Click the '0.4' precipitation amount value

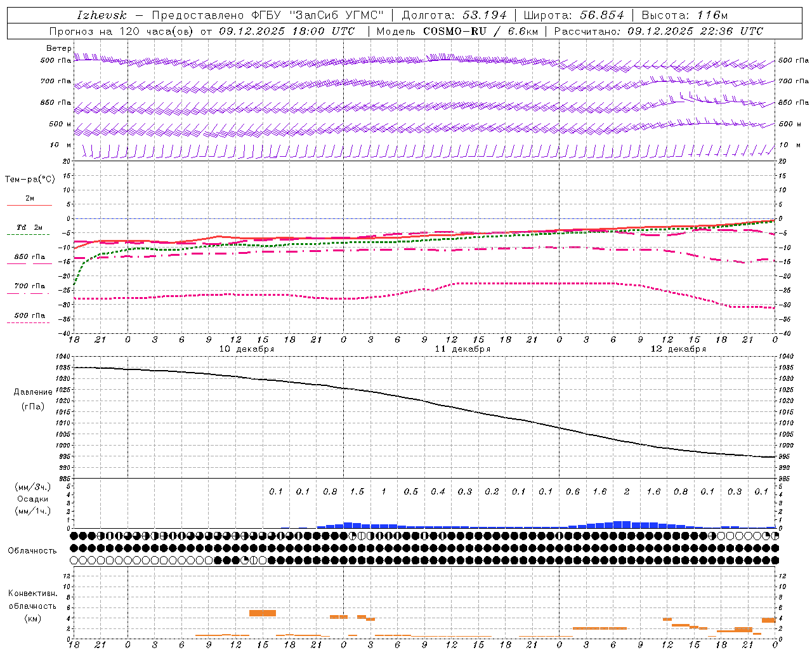438,491
